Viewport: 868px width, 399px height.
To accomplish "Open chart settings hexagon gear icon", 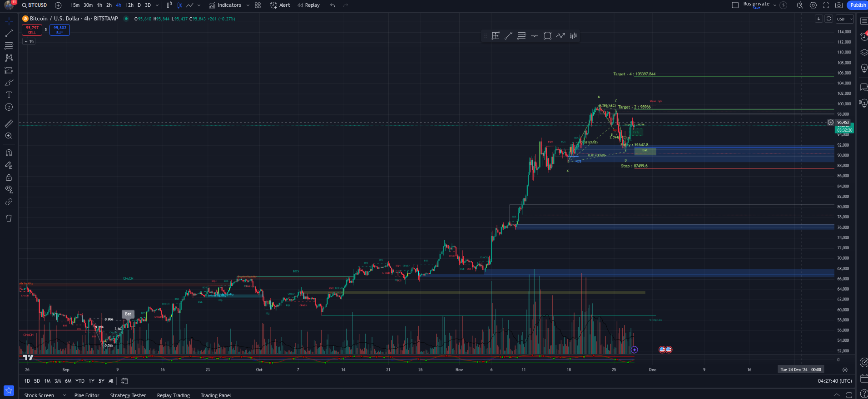I will [813, 5].
